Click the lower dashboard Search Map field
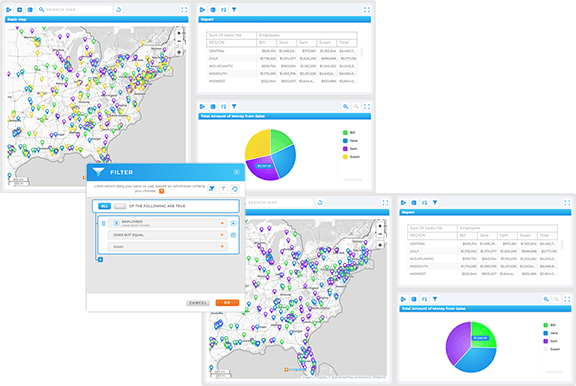 click(x=279, y=202)
